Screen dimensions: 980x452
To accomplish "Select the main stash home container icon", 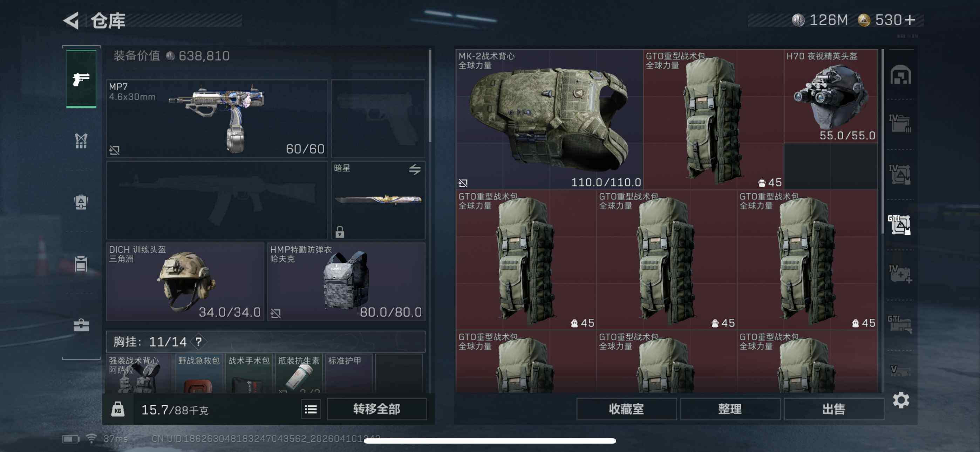I will coord(900,75).
